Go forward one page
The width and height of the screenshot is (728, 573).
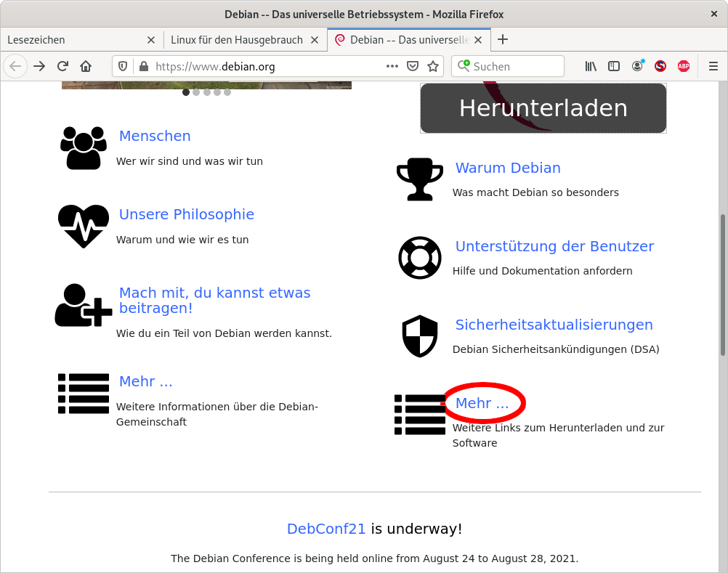click(39, 66)
